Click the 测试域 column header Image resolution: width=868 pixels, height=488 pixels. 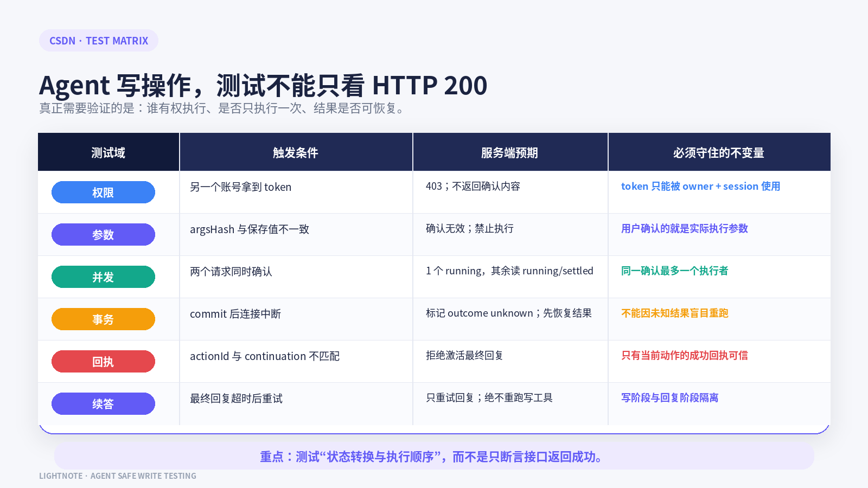click(108, 152)
